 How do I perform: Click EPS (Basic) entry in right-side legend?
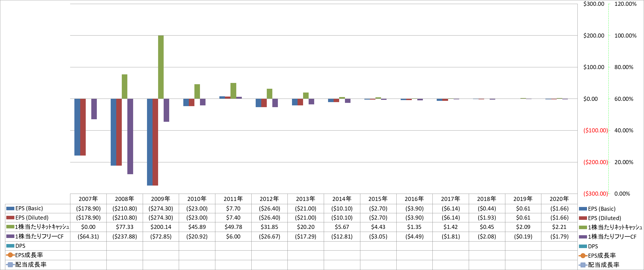(x=597, y=209)
